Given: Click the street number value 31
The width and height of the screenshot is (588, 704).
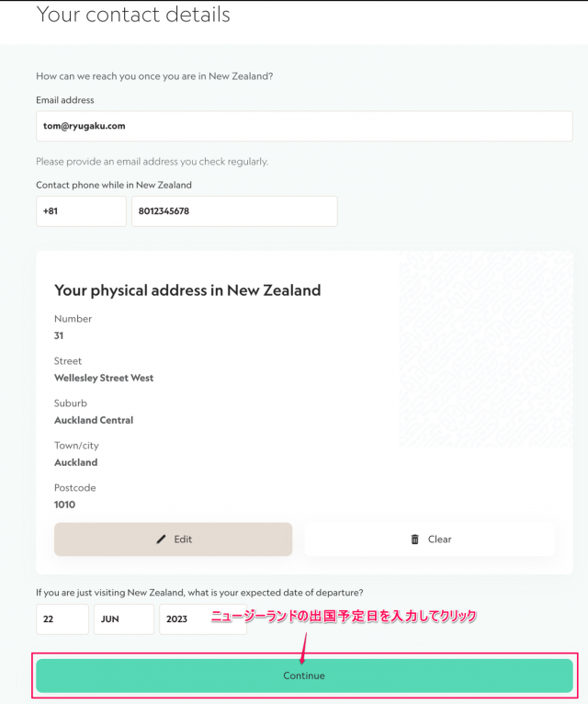Looking at the screenshot, I should (x=59, y=335).
